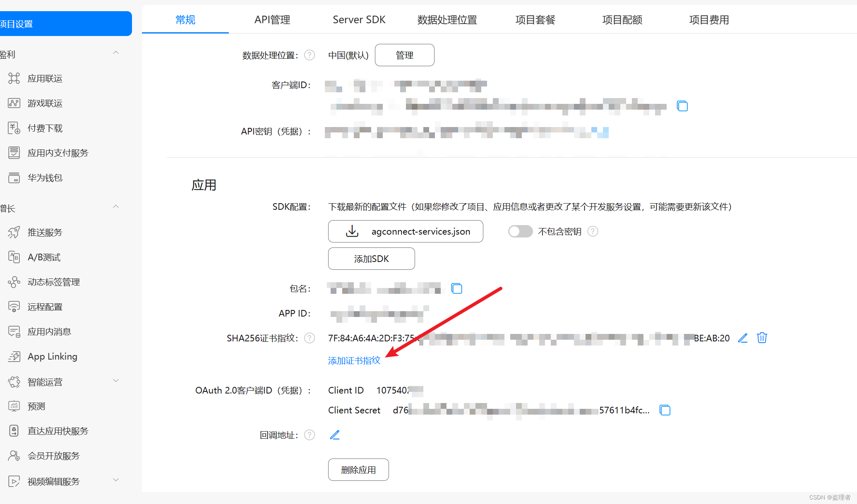This screenshot has width=857, height=504.
Task: Switch to the 项目配额 tab
Action: click(622, 19)
